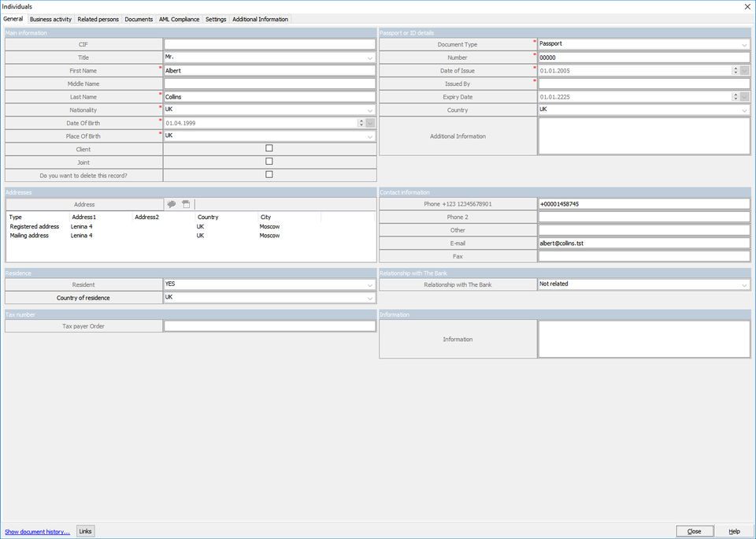Click the Date of Issue spinner arrows
Screen dimensions: 756x539
pyautogui.click(x=736, y=70)
